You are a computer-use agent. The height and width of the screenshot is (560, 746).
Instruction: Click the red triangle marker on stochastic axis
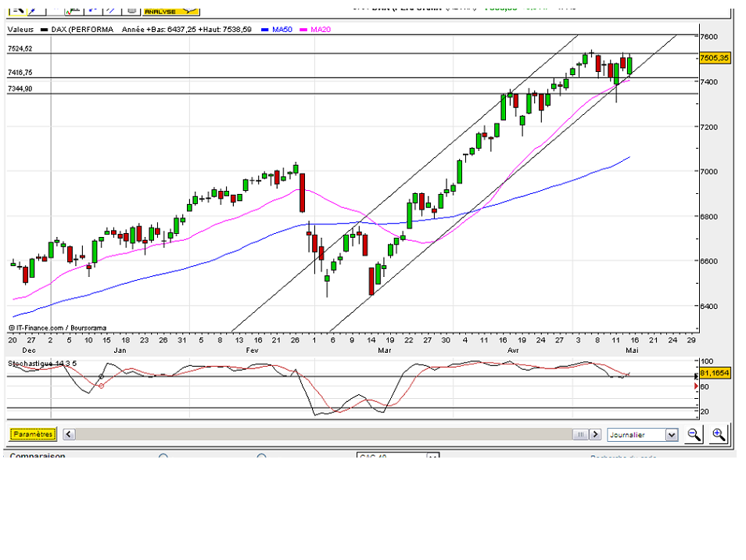coord(697,386)
